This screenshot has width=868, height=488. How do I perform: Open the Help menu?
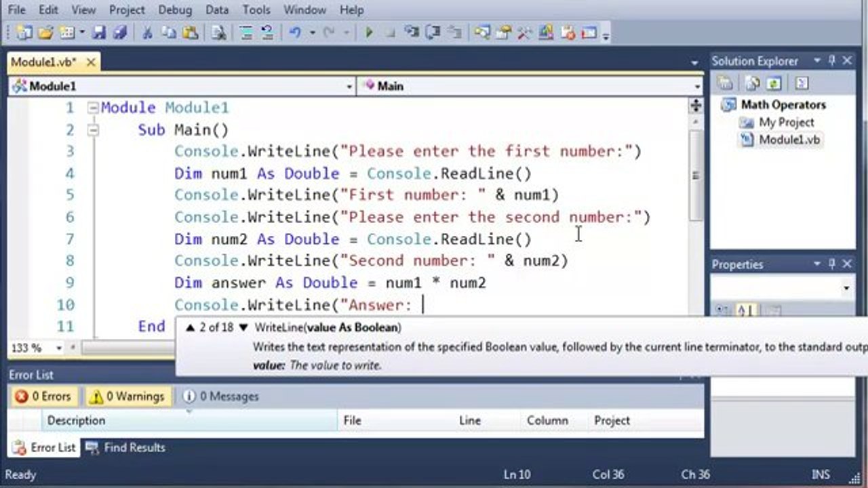351,10
